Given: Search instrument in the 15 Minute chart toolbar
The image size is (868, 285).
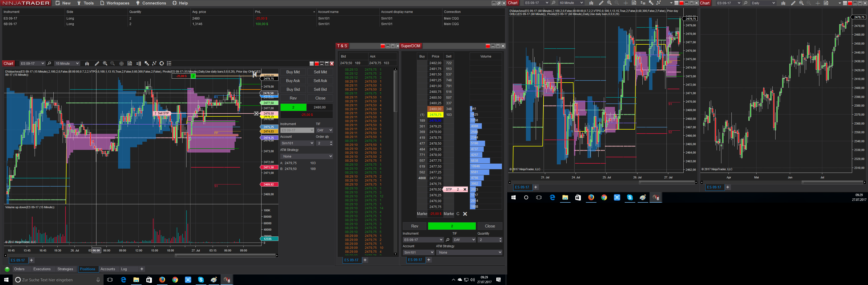Looking at the screenshot, I should [x=49, y=64].
